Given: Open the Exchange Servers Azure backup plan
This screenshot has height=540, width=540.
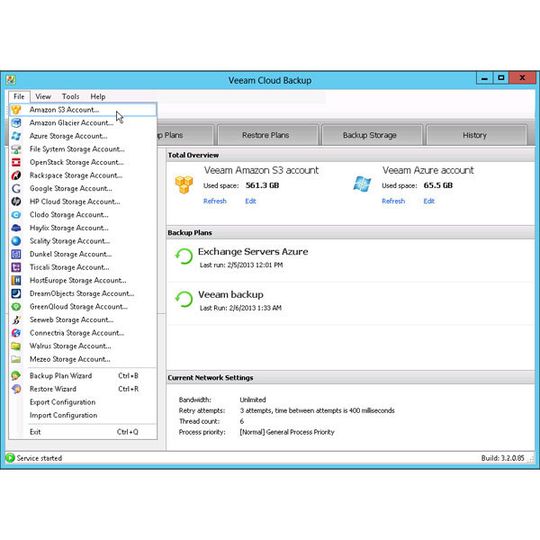Looking at the screenshot, I should coord(253,252).
